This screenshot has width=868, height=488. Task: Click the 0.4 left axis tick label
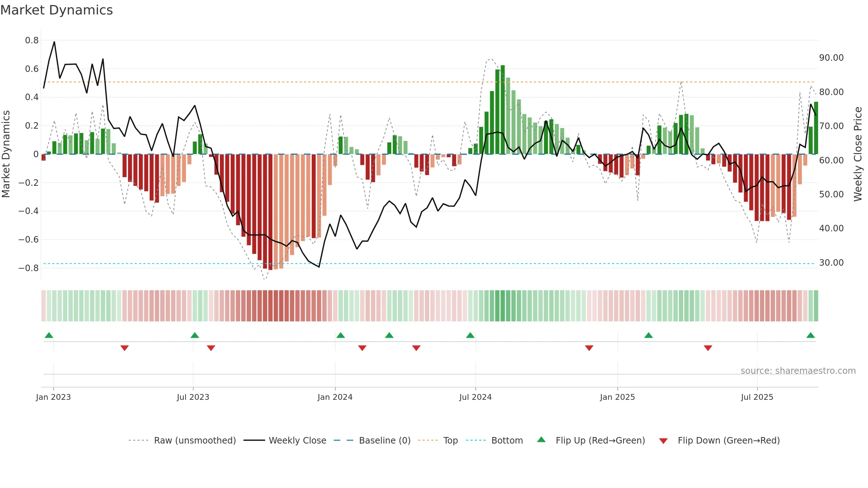coord(32,97)
